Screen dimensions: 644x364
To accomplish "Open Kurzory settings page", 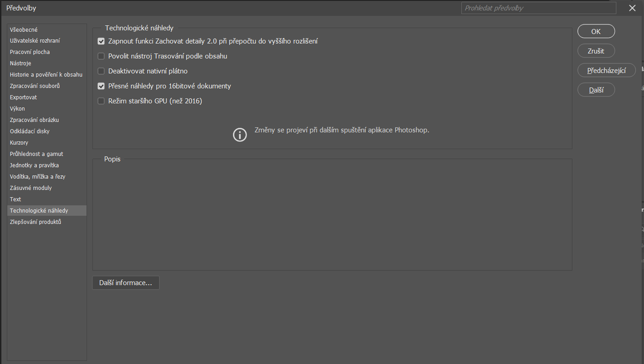I will click(x=19, y=143).
